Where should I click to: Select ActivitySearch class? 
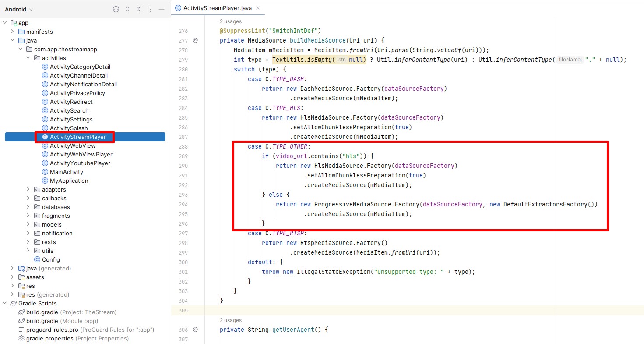69,110
